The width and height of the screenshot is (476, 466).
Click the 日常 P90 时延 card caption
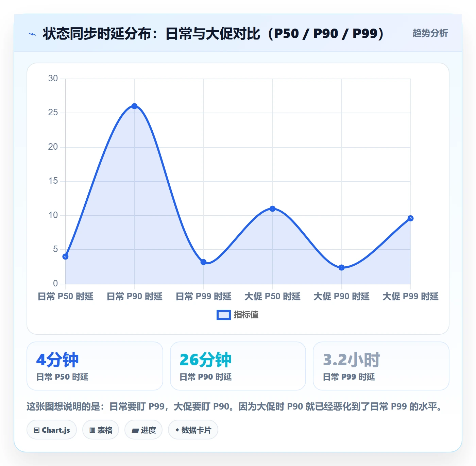206,377
